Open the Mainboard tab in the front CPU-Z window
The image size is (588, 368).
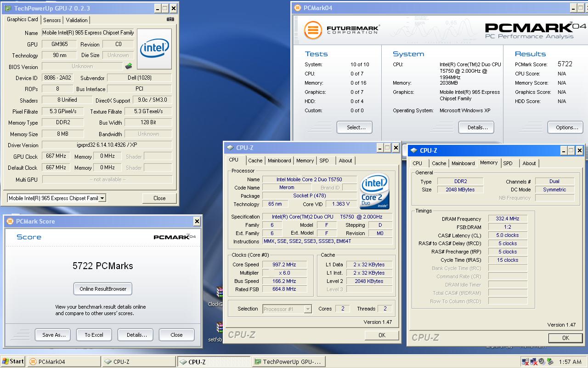click(279, 161)
